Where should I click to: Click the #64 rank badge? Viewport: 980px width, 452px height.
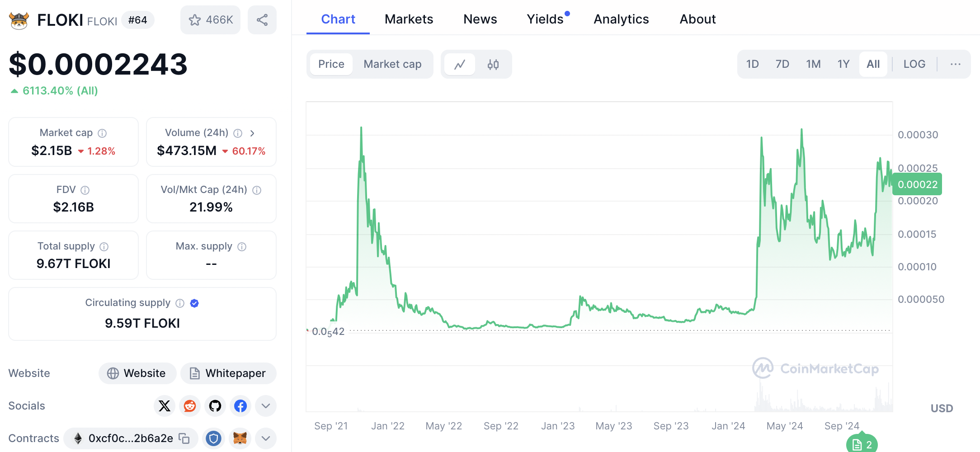138,20
